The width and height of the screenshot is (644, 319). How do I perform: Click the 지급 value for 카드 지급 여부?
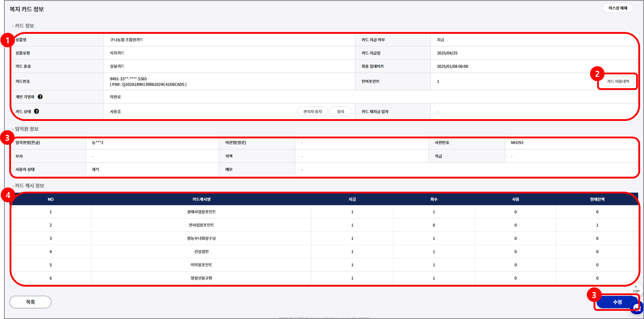[440, 40]
